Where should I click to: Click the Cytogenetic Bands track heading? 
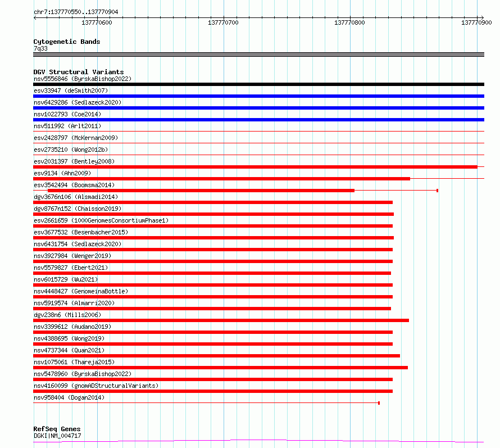[x=67, y=42]
